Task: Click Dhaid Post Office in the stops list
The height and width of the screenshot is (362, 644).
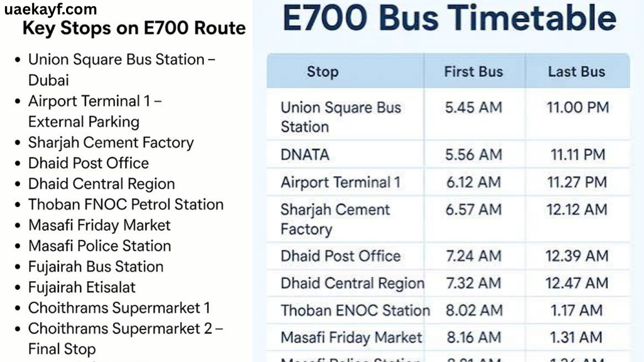Action: click(x=88, y=163)
